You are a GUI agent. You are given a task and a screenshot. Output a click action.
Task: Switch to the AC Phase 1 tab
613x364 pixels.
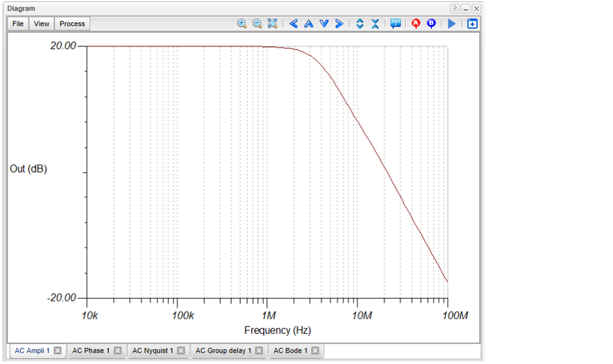click(x=91, y=351)
